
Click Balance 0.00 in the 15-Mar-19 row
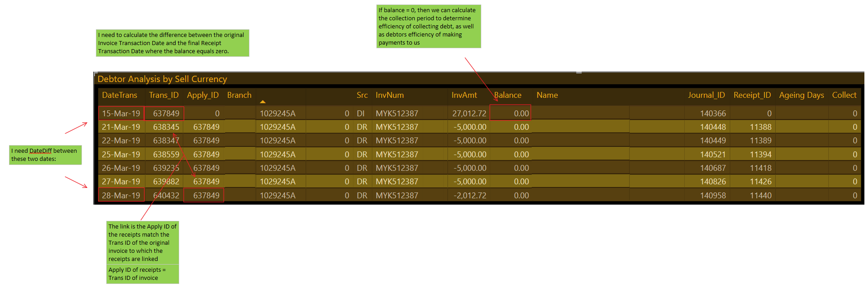(521, 114)
